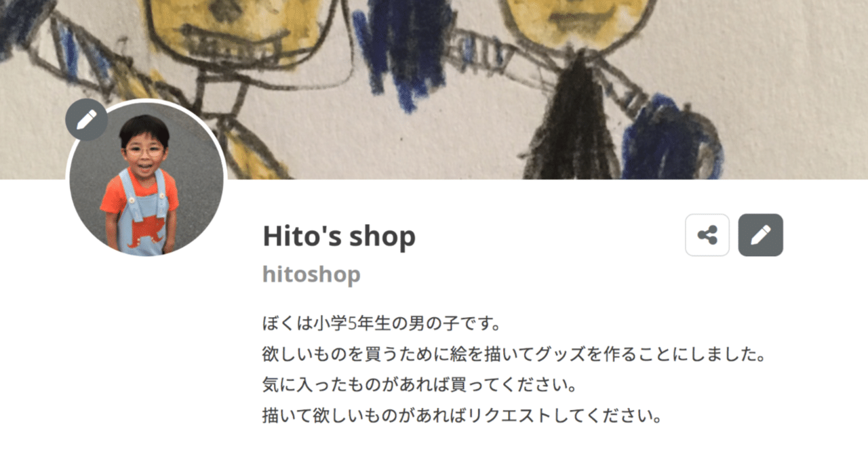The width and height of the screenshot is (868, 454).
Task: Click the pencil icon on the avatar
Action: click(x=87, y=120)
